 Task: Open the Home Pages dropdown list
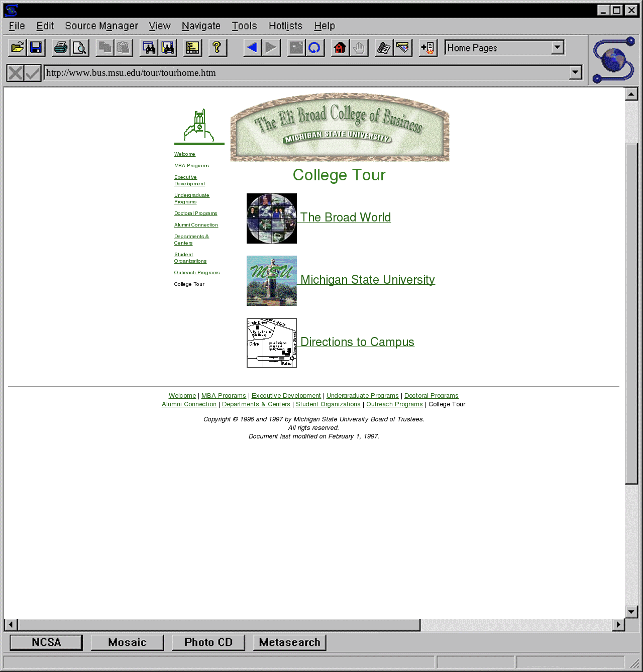click(557, 48)
